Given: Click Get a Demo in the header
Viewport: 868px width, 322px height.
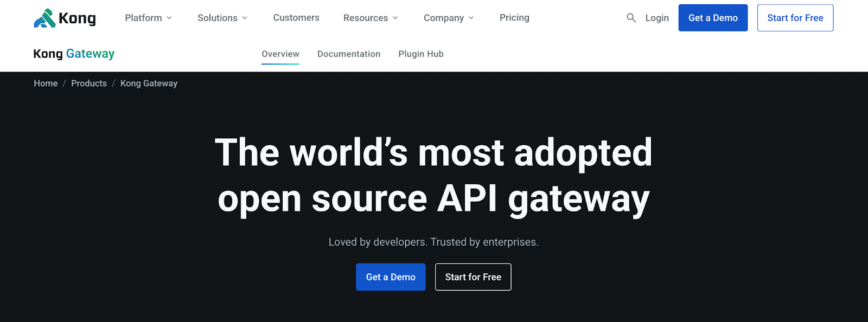Looking at the screenshot, I should click(713, 18).
